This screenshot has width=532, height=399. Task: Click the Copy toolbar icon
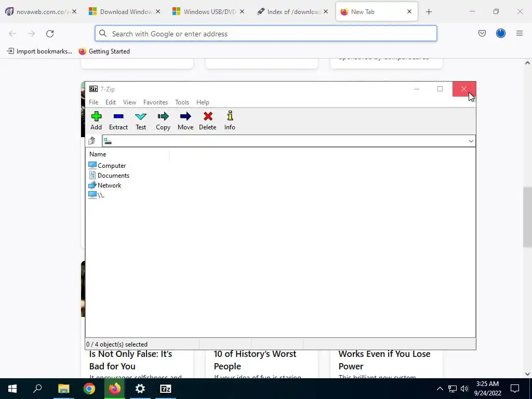pos(163,121)
